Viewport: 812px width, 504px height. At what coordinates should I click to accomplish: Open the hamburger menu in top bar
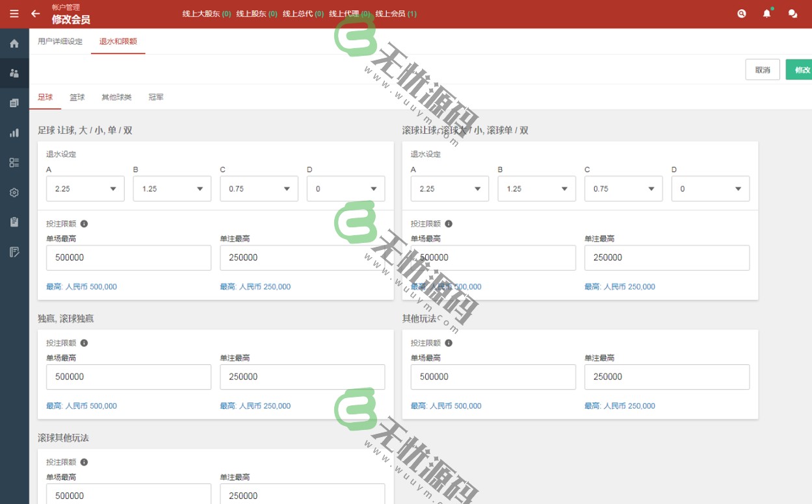[x=14, y=14]
